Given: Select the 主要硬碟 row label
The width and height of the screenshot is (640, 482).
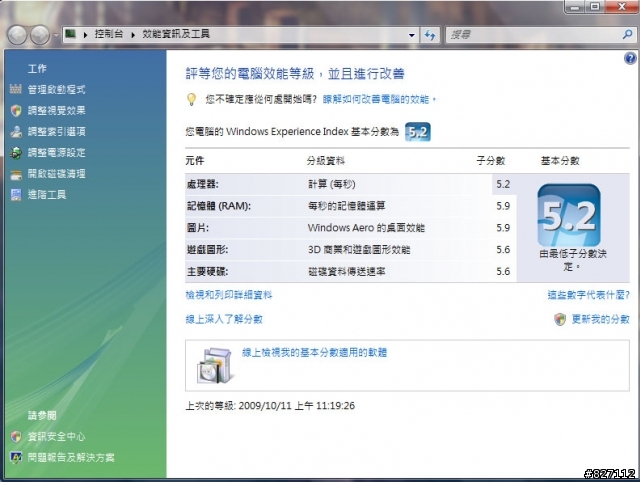Looking at the screenshot, I should [207, 271].
